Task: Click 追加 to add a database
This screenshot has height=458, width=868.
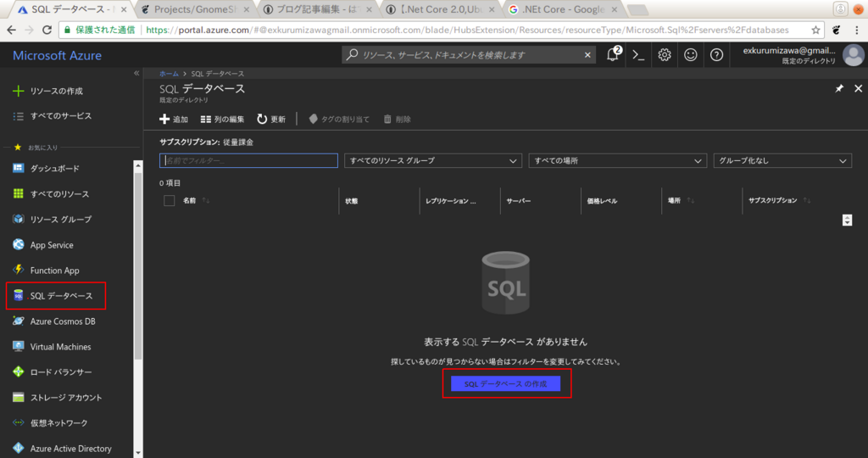Action: pyautogui.click(x=174, y=119)
